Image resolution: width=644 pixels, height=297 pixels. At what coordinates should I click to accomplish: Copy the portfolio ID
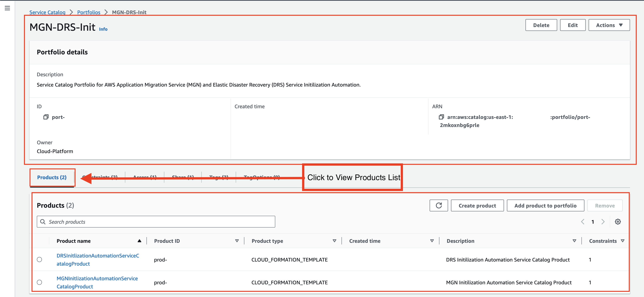coord(46,117)
